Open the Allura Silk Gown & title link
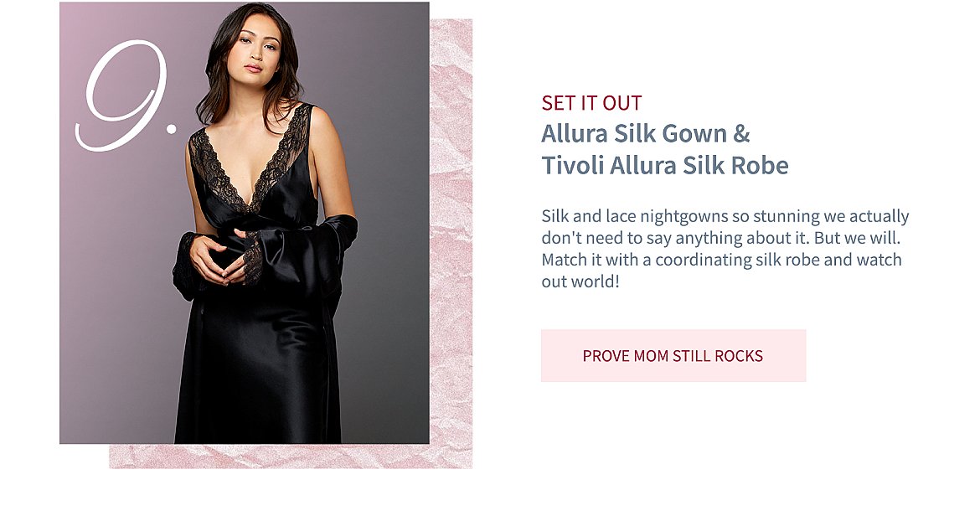The height and width of the screenshot is (516, 980). (646, 134)
